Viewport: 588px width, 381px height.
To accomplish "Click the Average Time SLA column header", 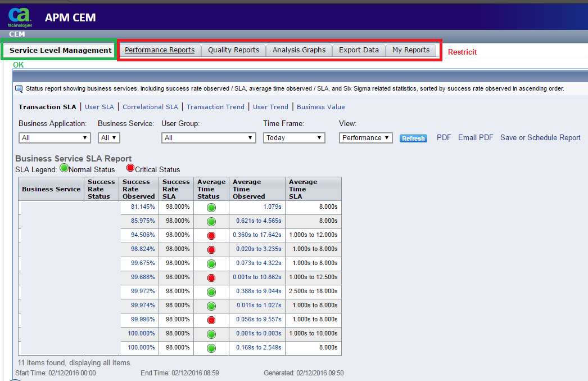I will [313, 189].
